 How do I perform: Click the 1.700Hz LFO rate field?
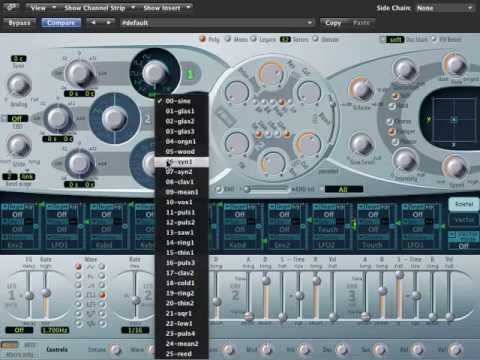tap(55, 330)
